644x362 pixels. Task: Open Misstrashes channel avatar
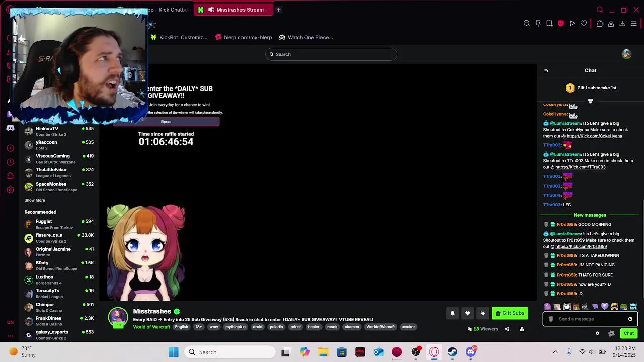tap(118, 317)
